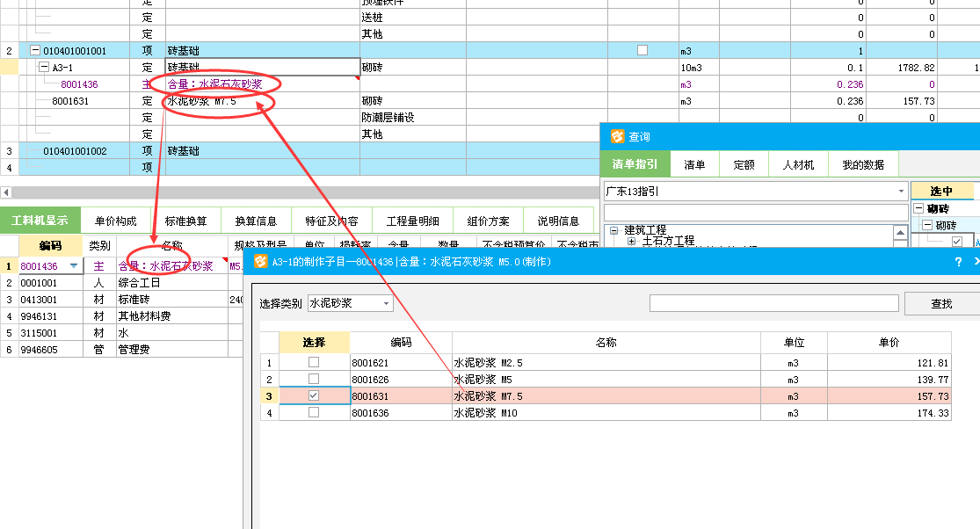980x529 pixels.
Task: Click the 水泥砂浆 M7.5 cell in the main grid
Action: (x=263, y=100)
